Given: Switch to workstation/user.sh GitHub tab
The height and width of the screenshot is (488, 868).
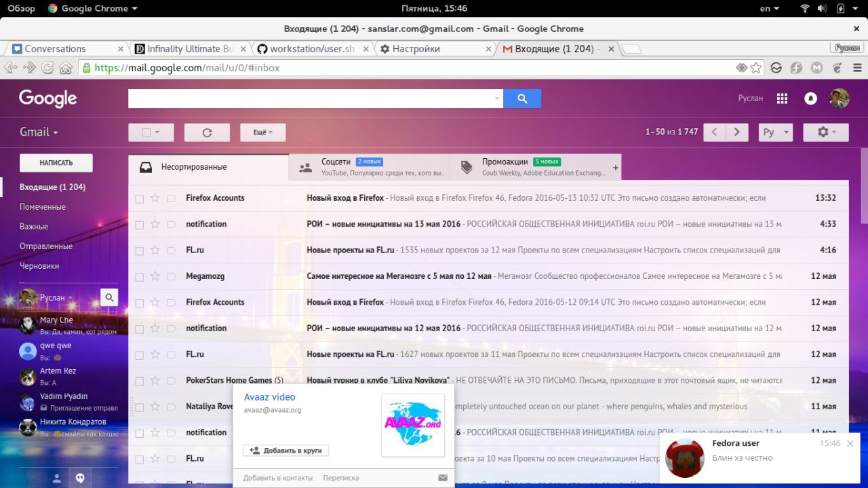Looking at the screenshot, I should tap(313, 49).
